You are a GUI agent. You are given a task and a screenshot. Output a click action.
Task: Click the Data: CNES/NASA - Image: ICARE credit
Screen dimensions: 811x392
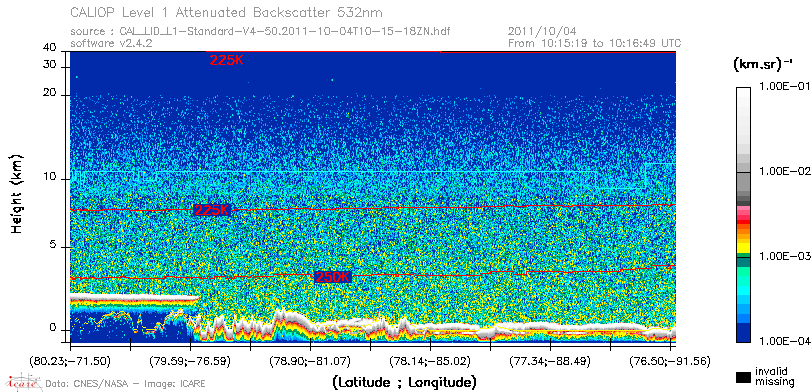click(126, 384)
